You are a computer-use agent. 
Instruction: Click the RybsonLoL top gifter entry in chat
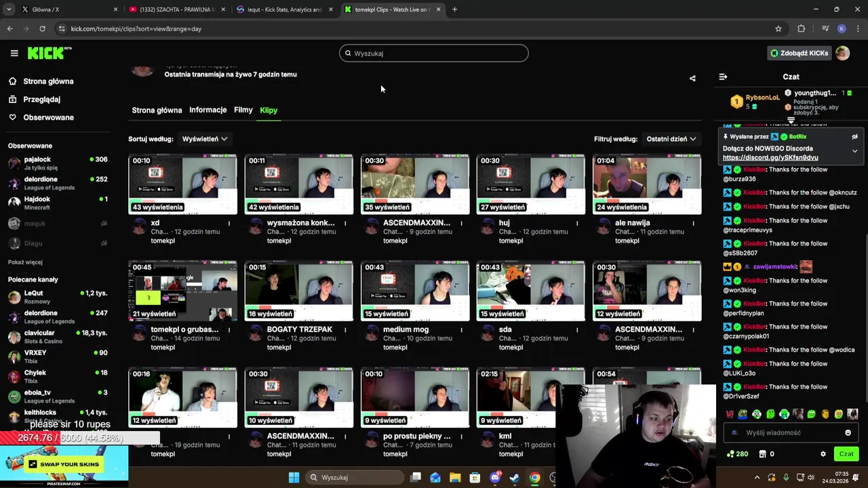coord(755,102)
